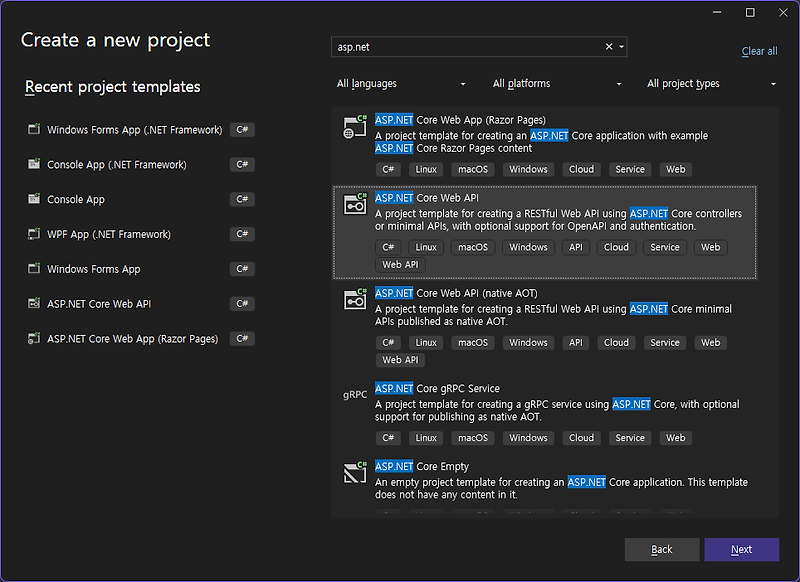Click the Console App icon in recent templates

pyautogui.click(x=33, y=199)
